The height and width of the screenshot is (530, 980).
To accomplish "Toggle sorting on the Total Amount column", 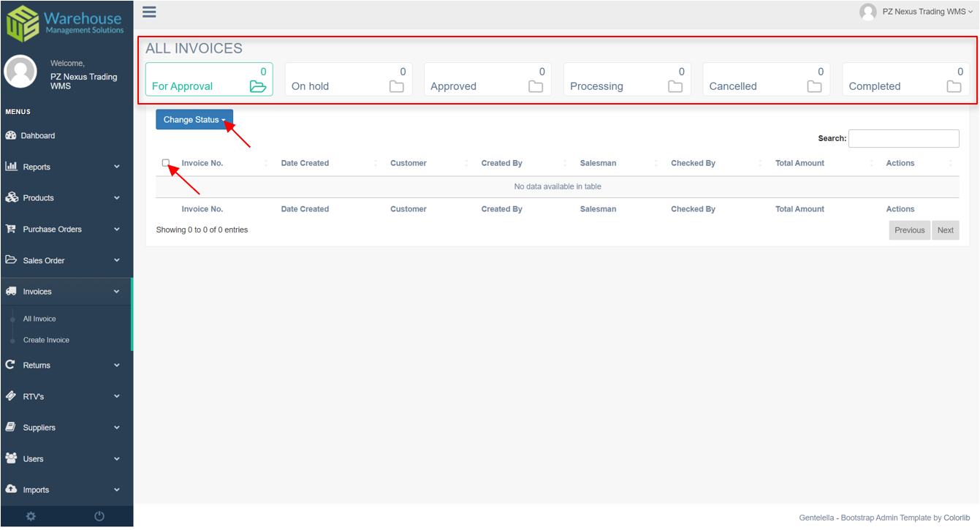I will 799,163.
